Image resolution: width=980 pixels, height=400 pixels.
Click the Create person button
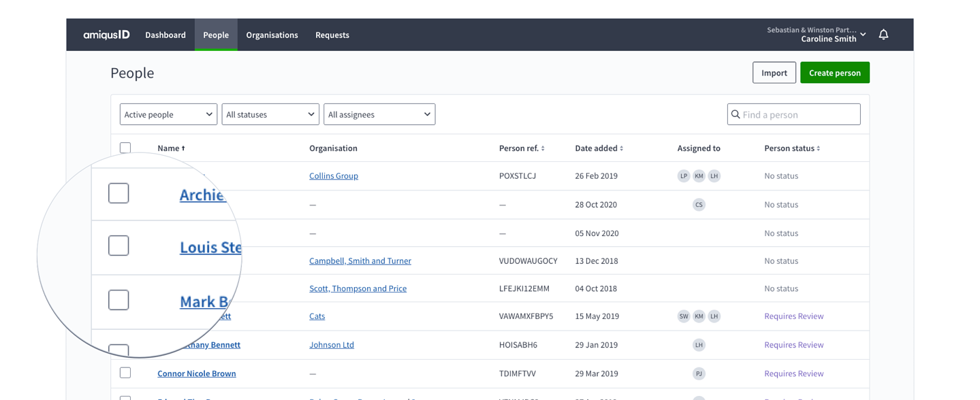pos(835,73)
